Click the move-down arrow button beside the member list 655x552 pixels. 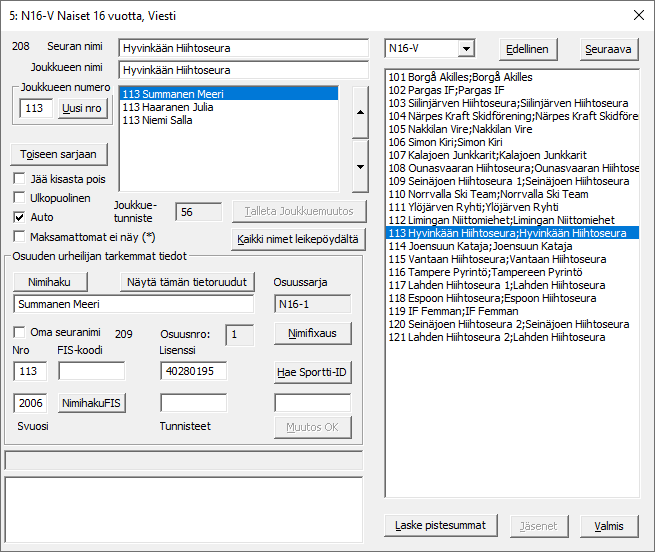point(360,156)
